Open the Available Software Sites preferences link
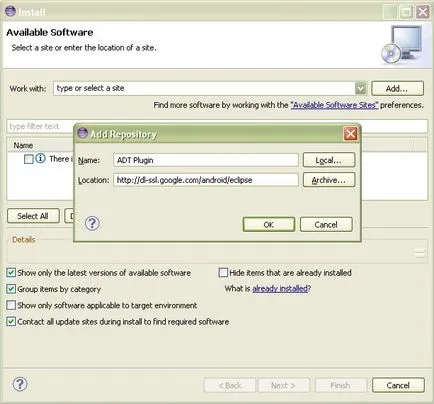 pyautogui.click(x=334, y=105)
